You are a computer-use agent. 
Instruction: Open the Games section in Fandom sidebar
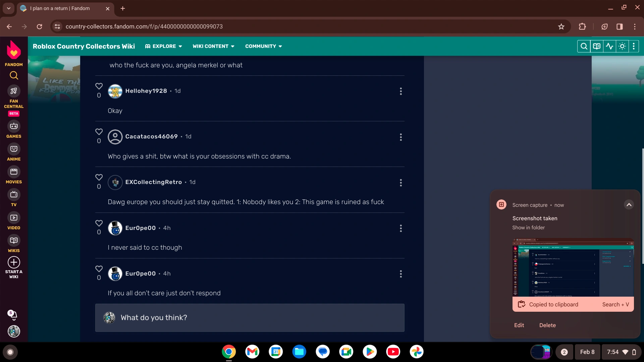[14, 126]
